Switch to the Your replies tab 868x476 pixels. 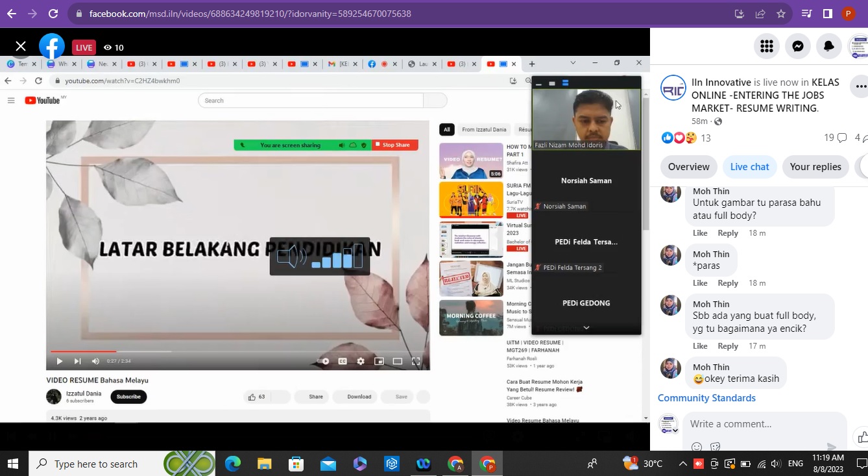point(815,167)
